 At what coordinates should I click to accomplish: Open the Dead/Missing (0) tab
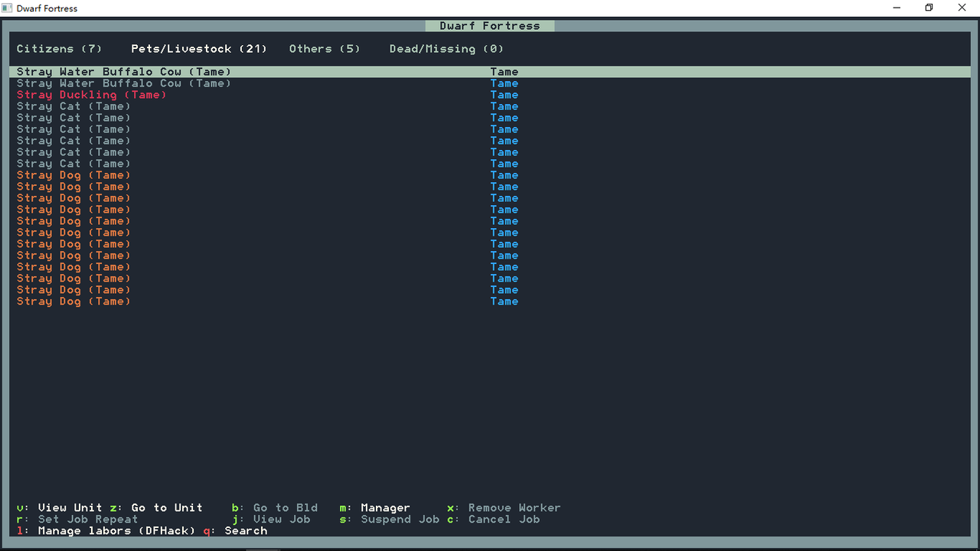coord(446,49)
